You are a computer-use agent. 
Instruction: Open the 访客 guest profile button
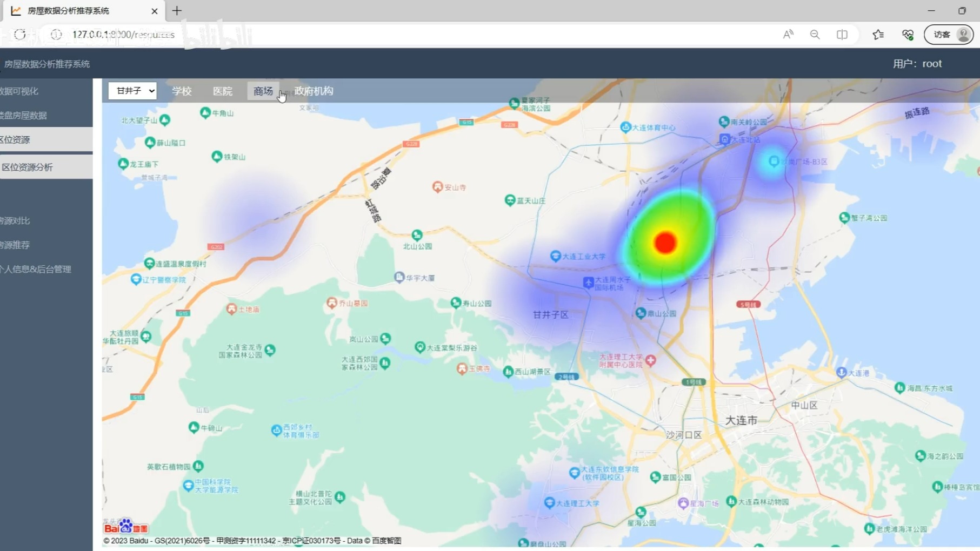[949, 35]
